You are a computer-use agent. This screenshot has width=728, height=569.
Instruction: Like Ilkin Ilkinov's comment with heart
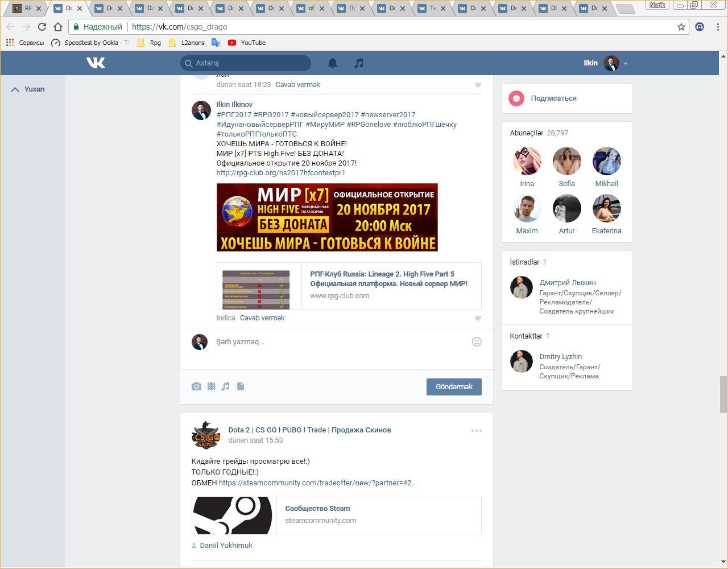pos(478,318)
